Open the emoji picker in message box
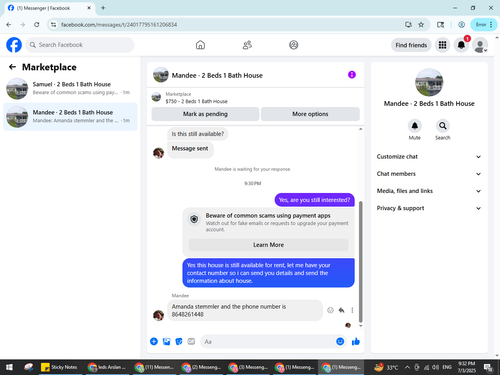500x375 pixels. click(x=340, y=341)
